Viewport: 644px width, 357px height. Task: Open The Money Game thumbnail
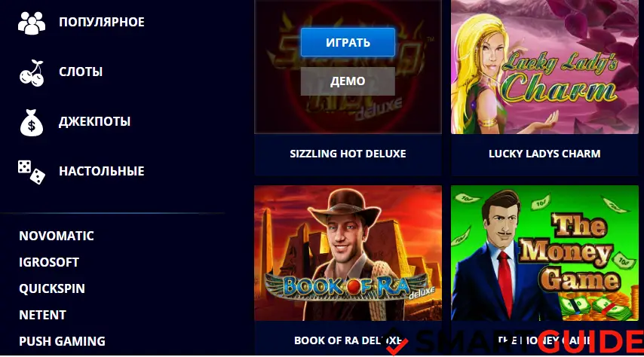544,253
